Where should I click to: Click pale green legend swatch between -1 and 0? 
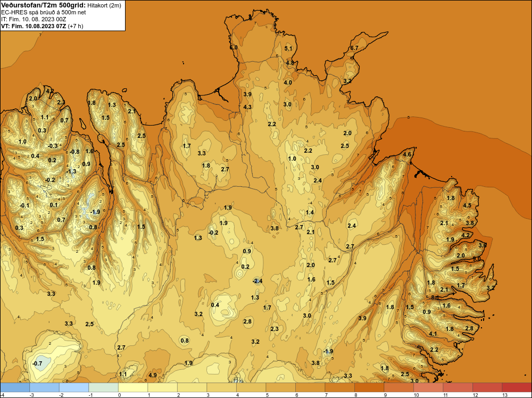(x=104, y=387)
